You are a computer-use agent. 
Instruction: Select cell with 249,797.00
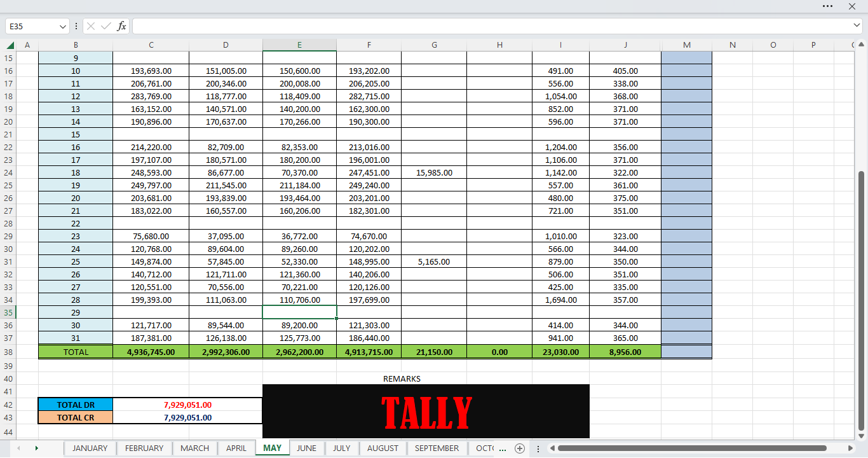click(x=151, y=185)
